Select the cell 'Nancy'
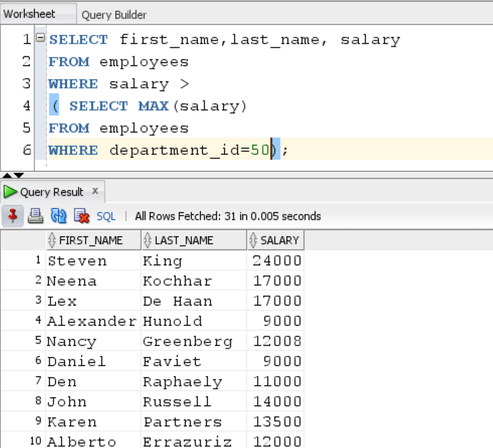The image size is (493, 448). pos(93,341)
